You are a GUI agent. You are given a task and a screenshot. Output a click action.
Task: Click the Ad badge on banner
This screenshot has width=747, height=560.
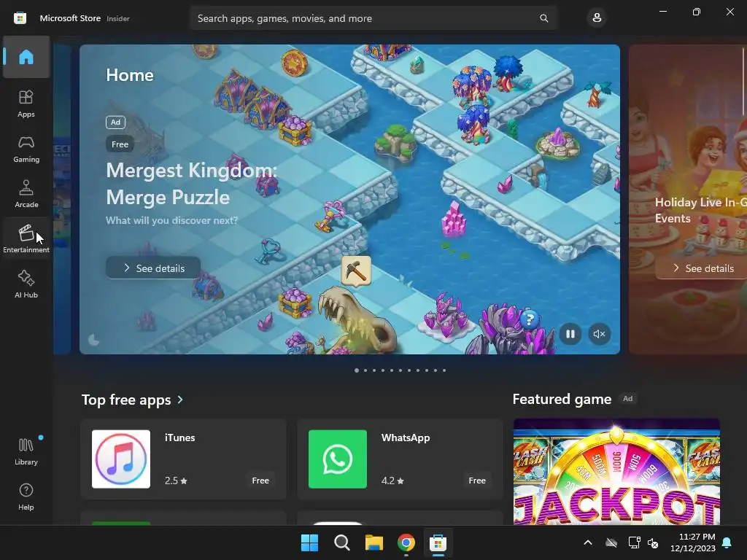click(x=116, y=122)
